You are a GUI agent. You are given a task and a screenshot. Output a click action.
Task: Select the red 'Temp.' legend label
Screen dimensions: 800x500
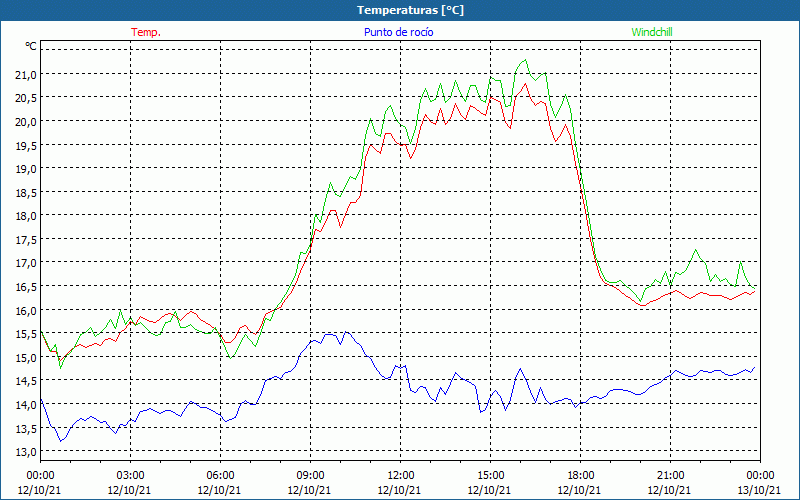(x=146, y=32)
